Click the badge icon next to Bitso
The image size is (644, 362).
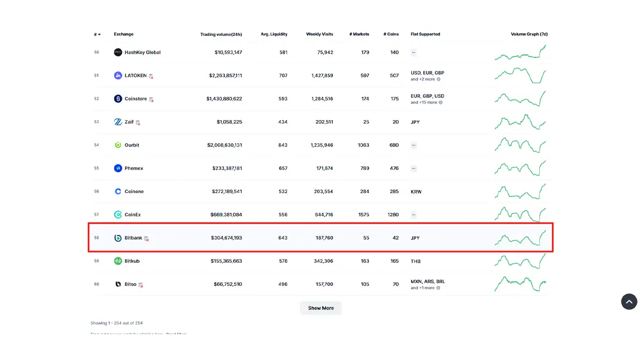coord(141,285)
